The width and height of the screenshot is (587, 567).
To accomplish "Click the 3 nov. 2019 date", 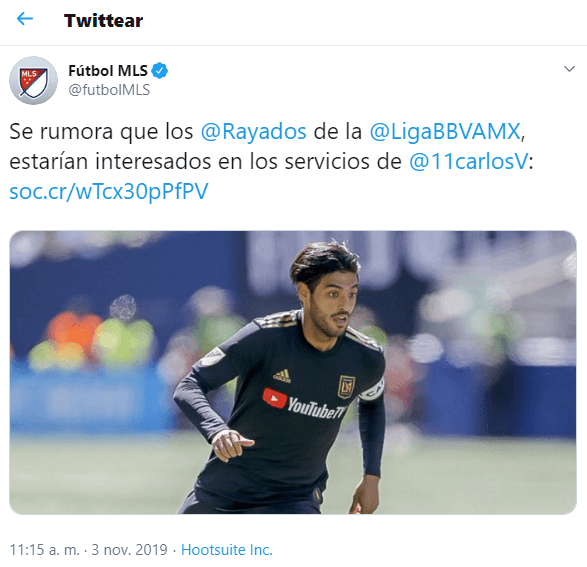I will [130, 550].
